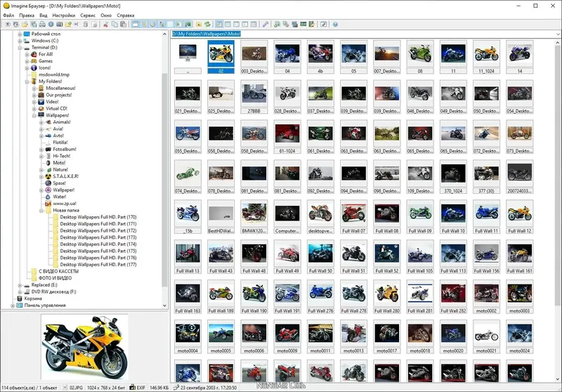Click the blue info icon in toolbar

pos(51,25)
